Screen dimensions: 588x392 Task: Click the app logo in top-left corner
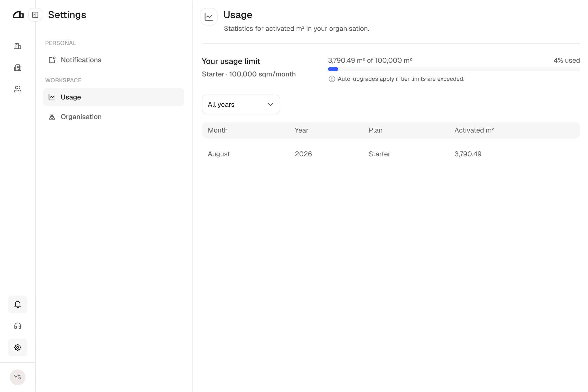tap(18, 15)
